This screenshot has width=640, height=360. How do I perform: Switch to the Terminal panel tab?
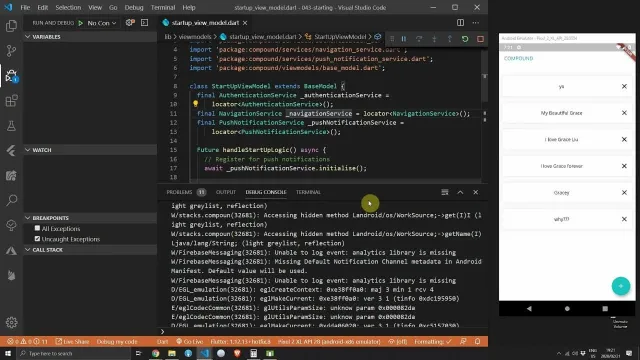(308, 192)
